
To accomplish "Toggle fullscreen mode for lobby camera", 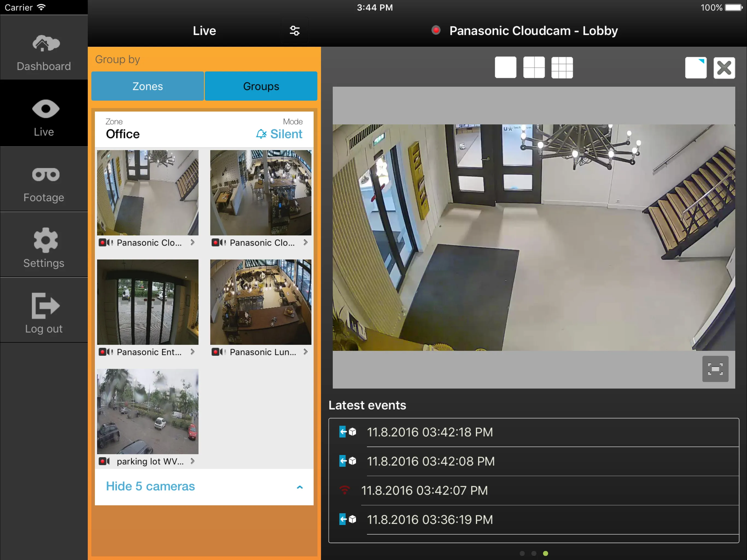I will coord(715,369).
